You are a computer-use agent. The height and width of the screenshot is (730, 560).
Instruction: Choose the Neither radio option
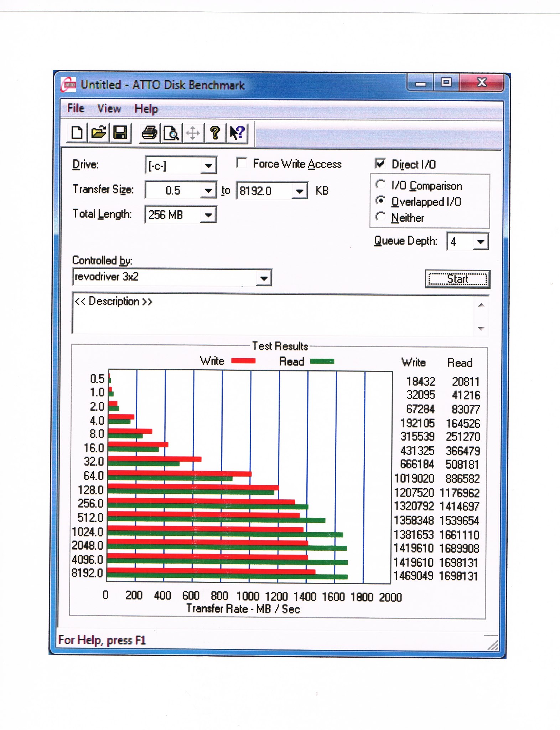(x=380, y=217)
